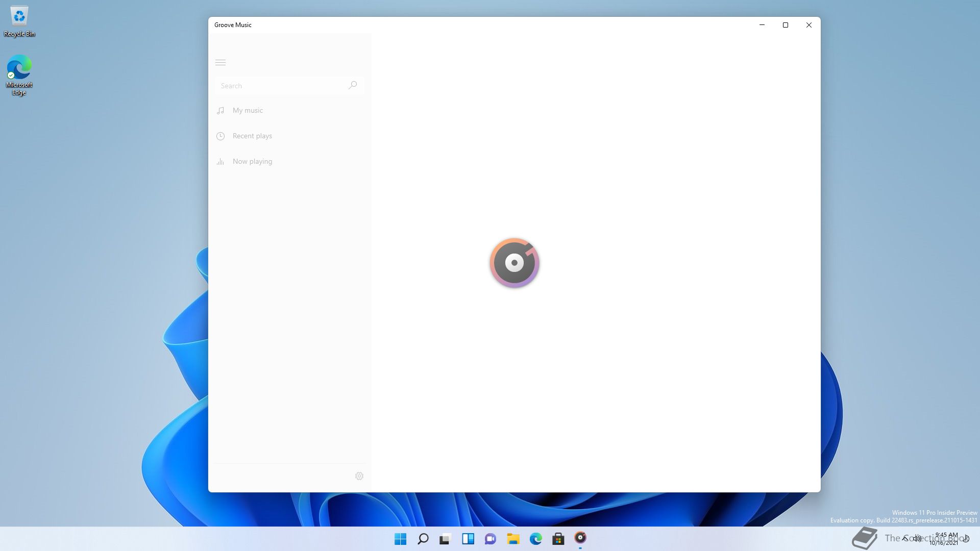This screenshot has width=980, height=551.
Task: Open My music section
Action: [x=289, y=110]
